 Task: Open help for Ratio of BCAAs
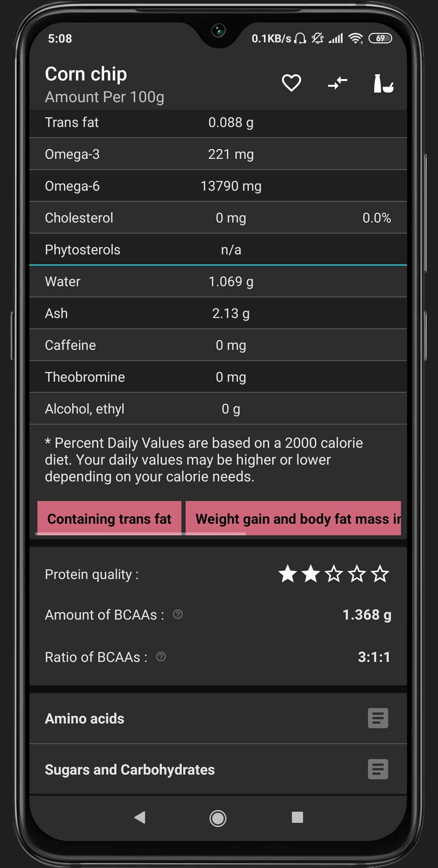pos(161,657)
